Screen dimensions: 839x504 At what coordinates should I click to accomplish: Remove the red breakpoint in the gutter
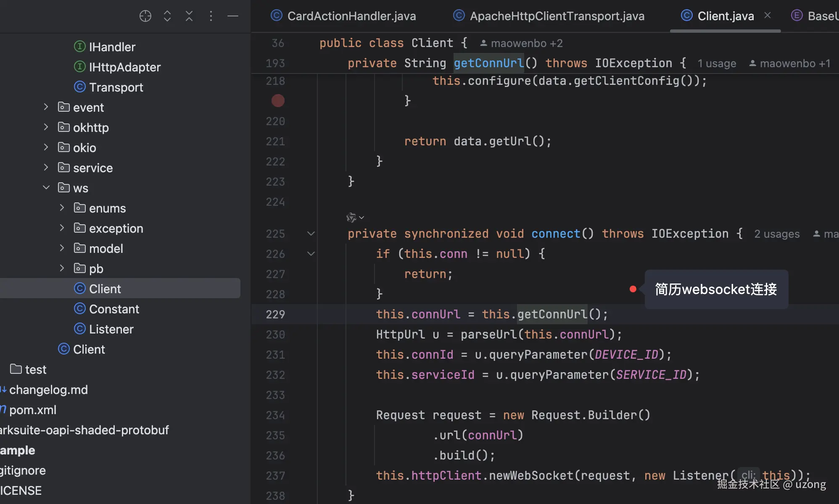[278, 101]
